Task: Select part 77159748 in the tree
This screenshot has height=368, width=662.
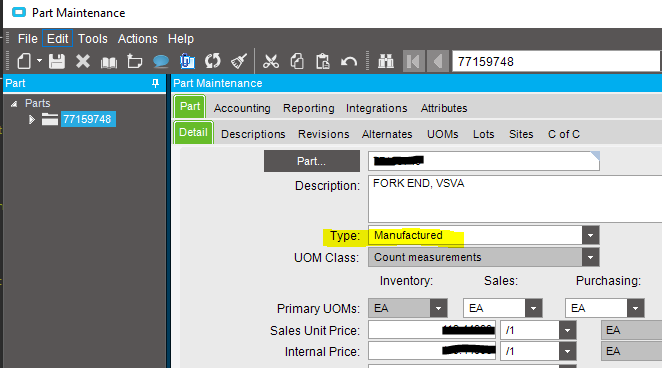Action: (x=87, y=119)
